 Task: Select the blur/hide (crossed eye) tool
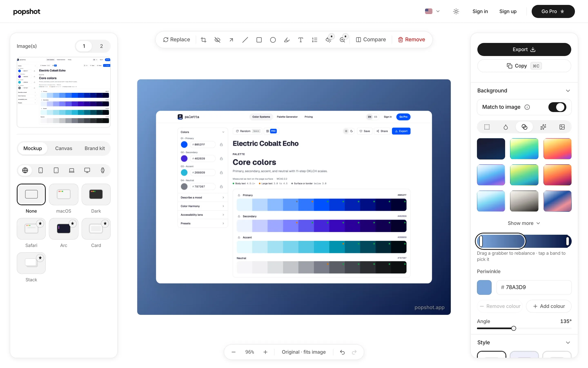click(217, 40)
